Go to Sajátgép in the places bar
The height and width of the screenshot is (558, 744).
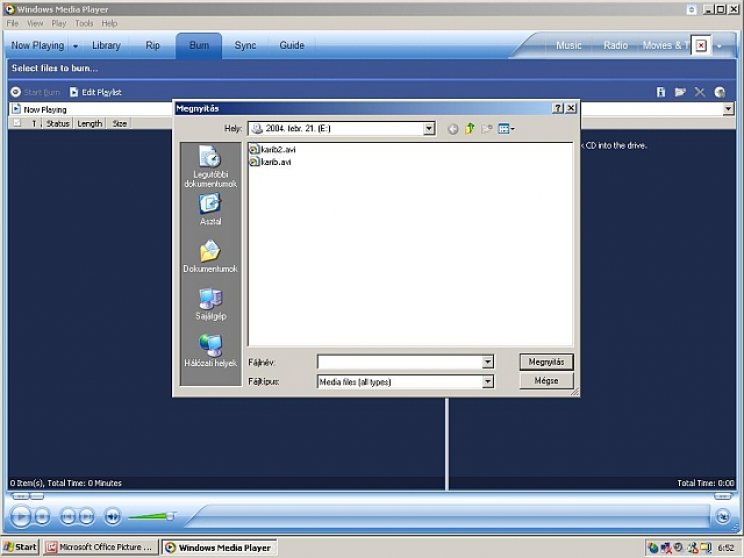[210, 304]
